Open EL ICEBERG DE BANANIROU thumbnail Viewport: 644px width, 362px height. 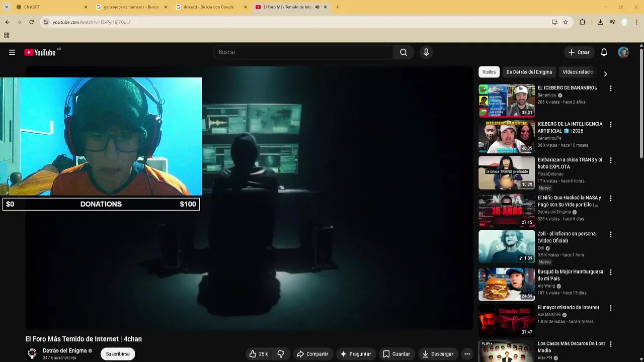click(x=507, y=101)
